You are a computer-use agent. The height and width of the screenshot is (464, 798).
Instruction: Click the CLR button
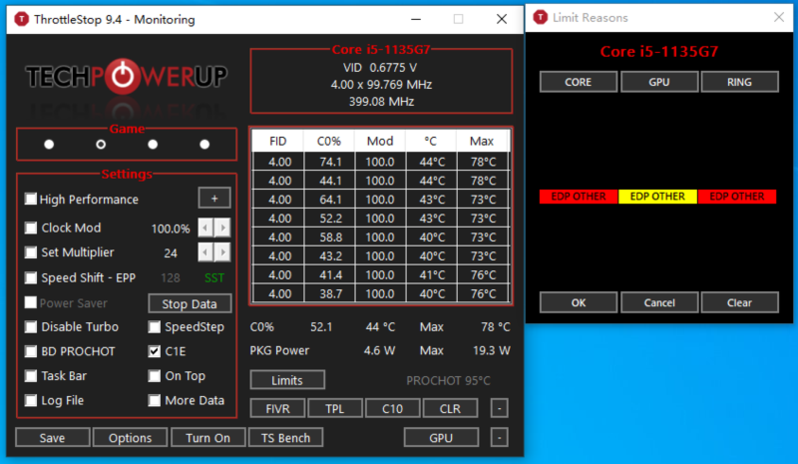click(450, 409)
